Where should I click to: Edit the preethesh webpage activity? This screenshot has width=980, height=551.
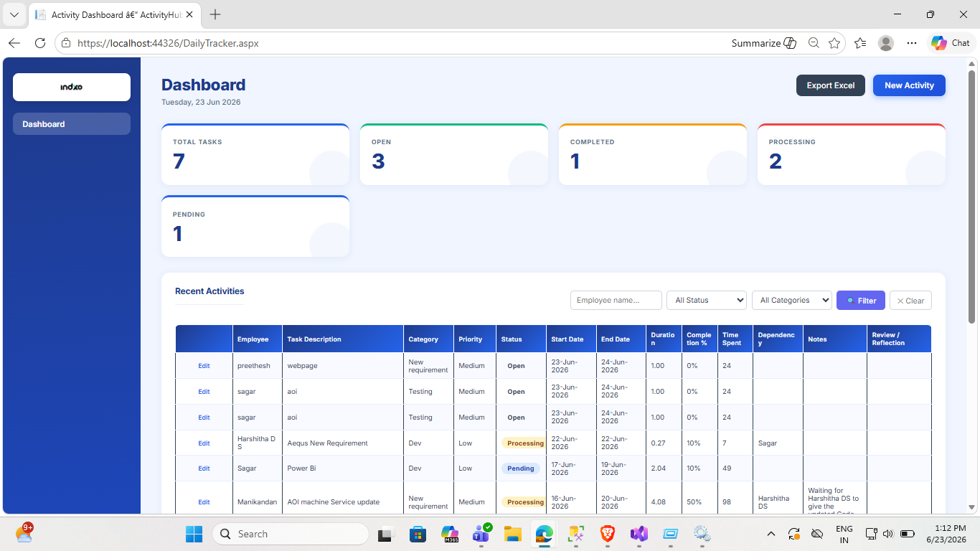204,366
